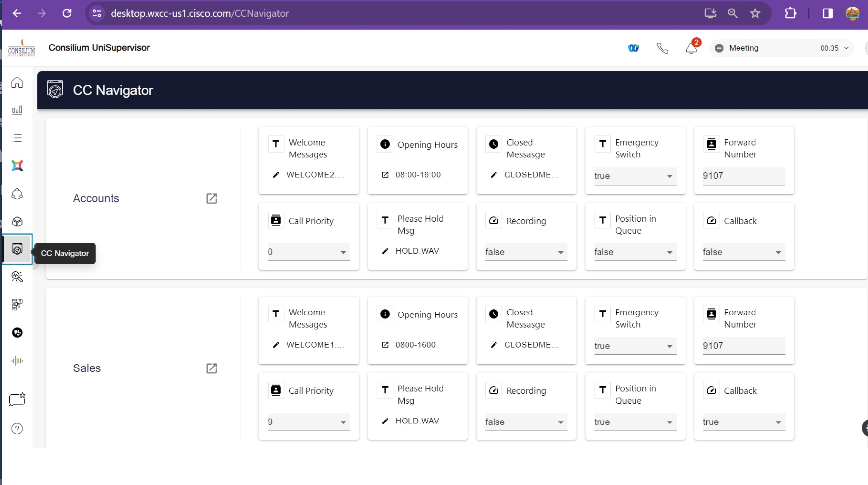868x485 pixels.
Task: Open notifications bell with 2 badge
Action: coord(692,47)
